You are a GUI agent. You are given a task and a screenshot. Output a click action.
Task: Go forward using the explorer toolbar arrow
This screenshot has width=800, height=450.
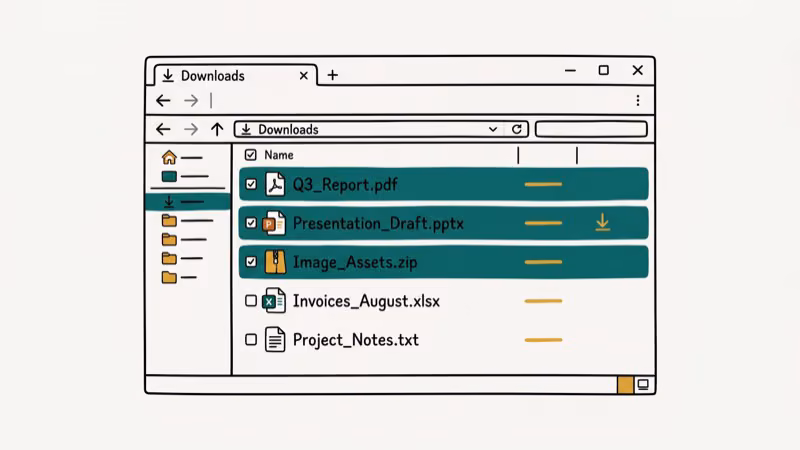tap(191, 129)
